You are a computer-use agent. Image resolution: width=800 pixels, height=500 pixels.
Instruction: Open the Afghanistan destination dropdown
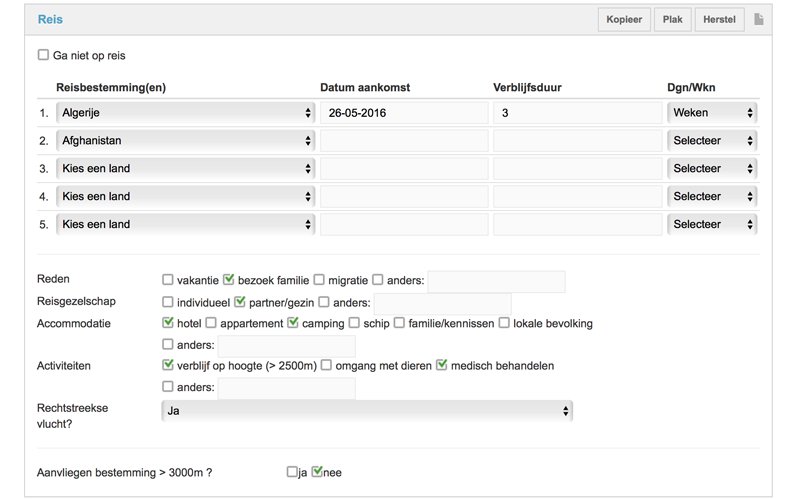tap(185, 141)
